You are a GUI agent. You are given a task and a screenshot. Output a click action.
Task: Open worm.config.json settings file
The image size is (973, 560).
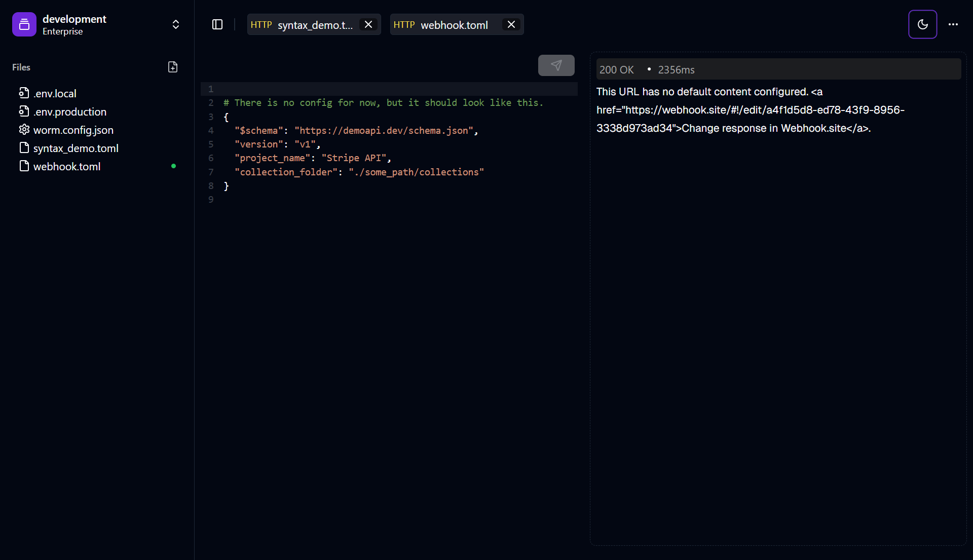point(73,130)
